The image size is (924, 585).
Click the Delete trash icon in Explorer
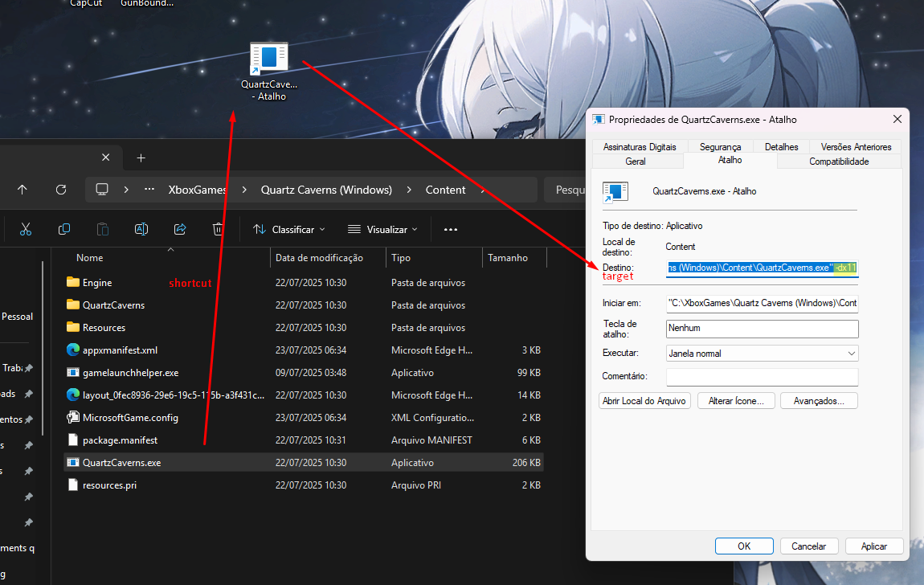(218, 229)
